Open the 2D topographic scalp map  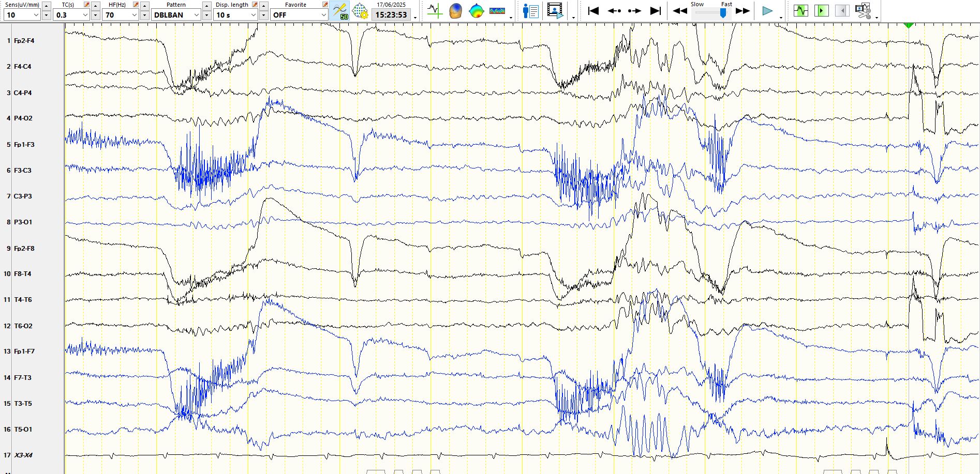click(x=476, y=11)
